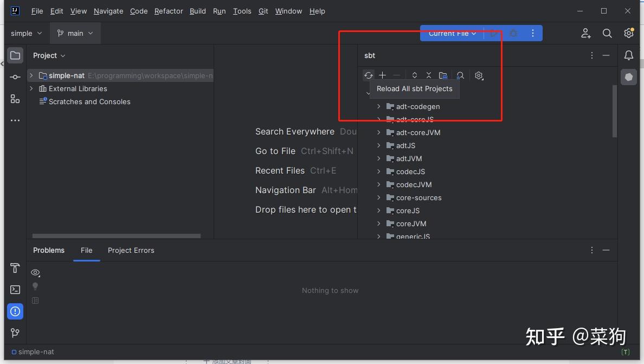644x364 pixels.
Task: Expand the External Libraries node
Action: [31, 88]
